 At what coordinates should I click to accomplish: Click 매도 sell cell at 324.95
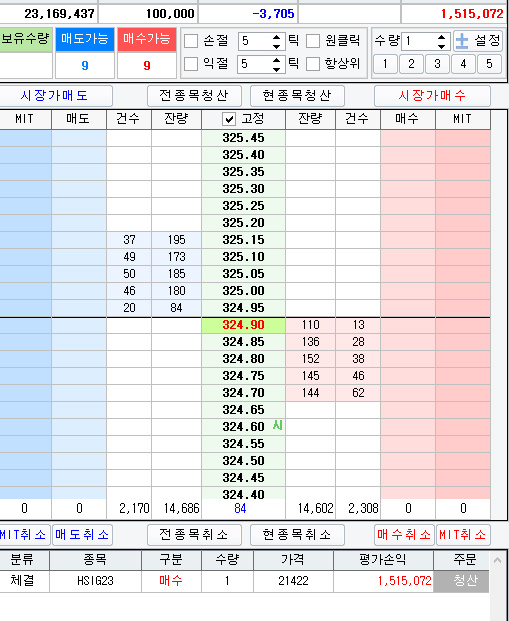click(x=79, y=308)
